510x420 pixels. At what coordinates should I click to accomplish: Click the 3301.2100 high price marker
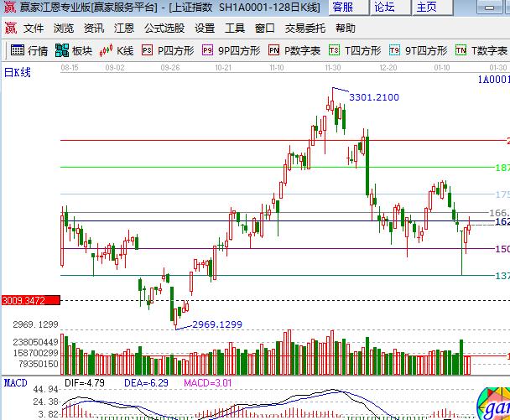coord(373,98)
